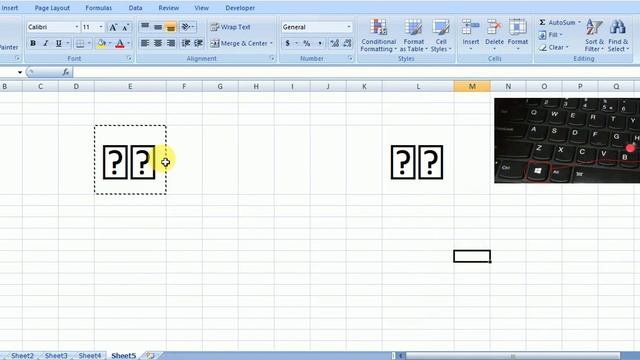Toggle the highlighted Bottom Align icon

tap(171, 27)
